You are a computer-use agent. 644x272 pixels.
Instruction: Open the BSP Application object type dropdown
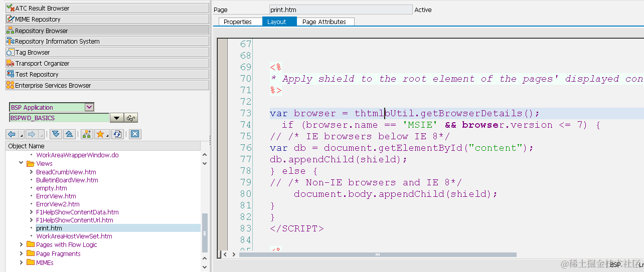click(89, 107)
